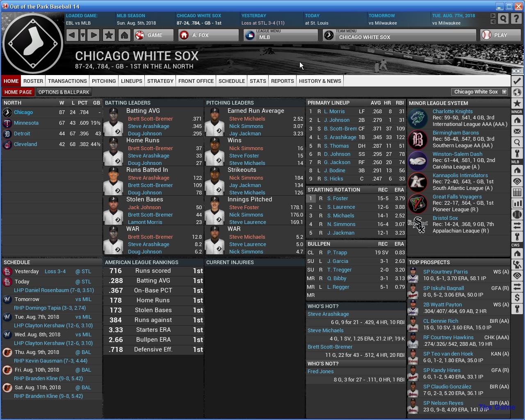Open the search magnifier at top right
The width and height of the screenshot is (525, 420).
coord(503,19)
